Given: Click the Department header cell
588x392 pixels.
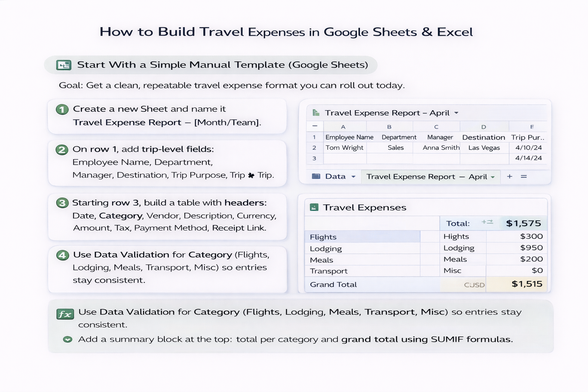Looking at the screenshot, I should (x=399, y=137).
